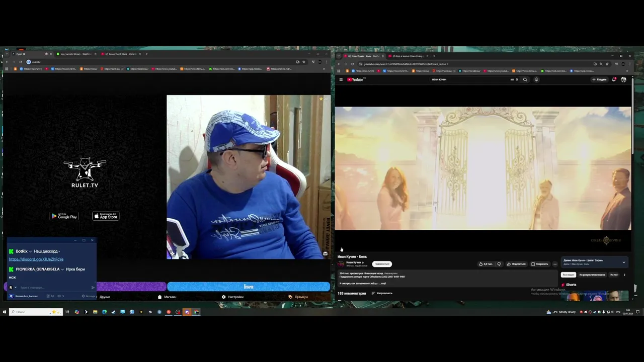Expand the playlist panel chevron

click(x=624, y=262)
